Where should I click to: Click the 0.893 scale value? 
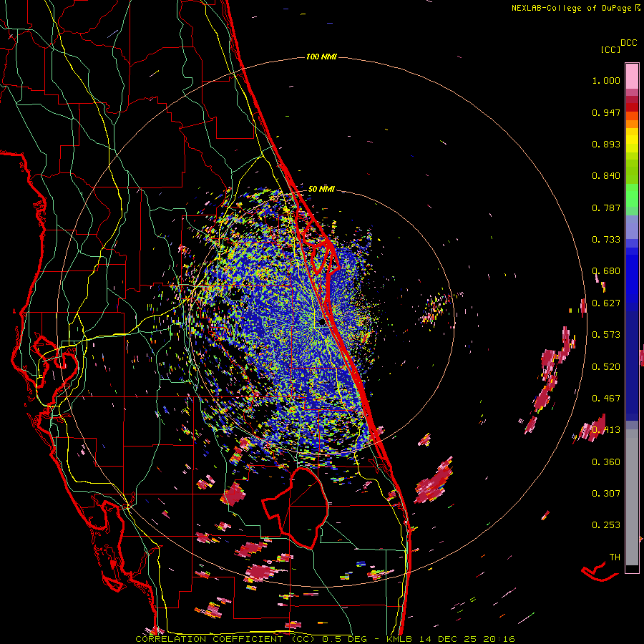pos(606,144)
